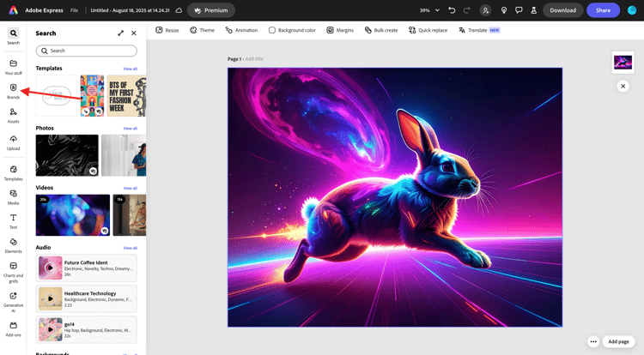Viewport: 644px width, 355px height.
Task: Click the Undo arrow icon
Action: click(x=452, y=10)
